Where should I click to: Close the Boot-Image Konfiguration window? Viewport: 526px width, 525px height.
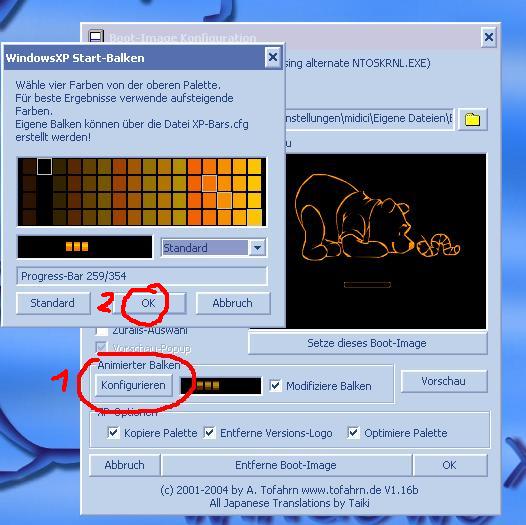click(488, 37)
